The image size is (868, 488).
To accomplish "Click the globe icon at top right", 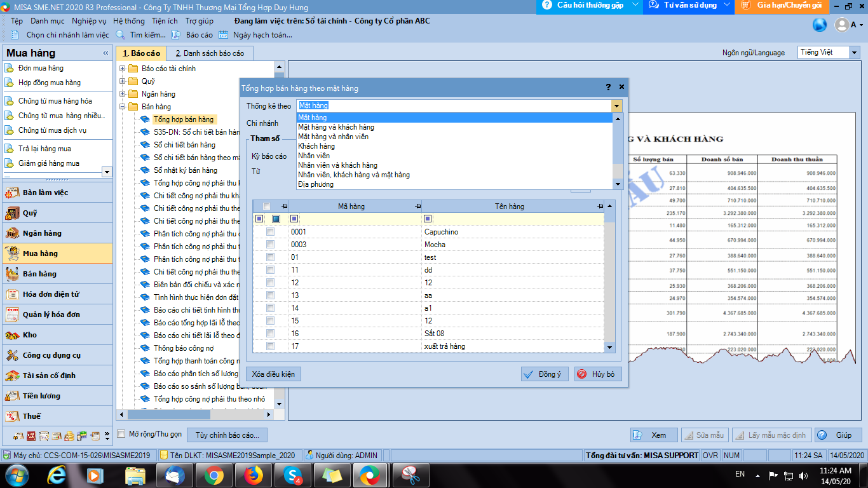I will [x=820, y=25].
